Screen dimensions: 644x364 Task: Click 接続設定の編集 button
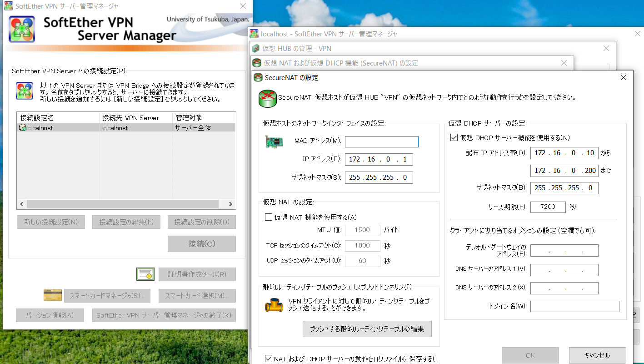pos(126,222)
